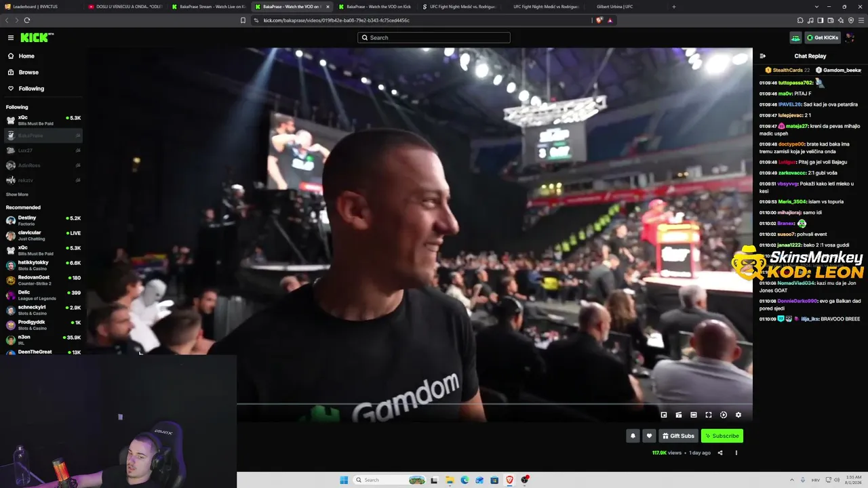
Task: Toggle mini player mode on video
Action: pyautogui.click(x=664, y=415)
